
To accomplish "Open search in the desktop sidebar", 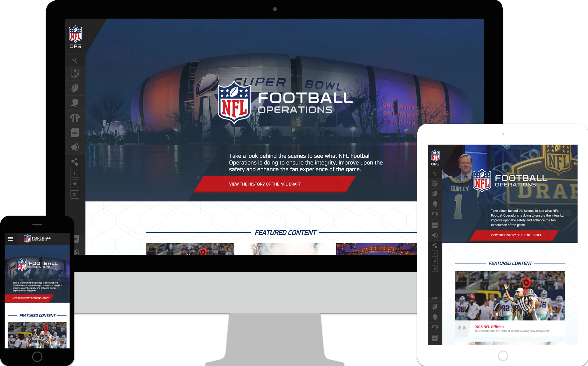I will coord(75,60).
